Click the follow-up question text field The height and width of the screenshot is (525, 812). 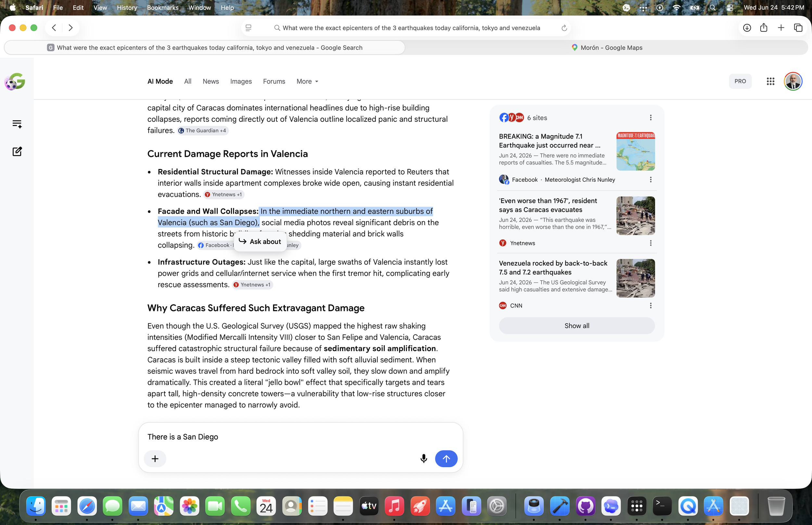pyautogui.click(x=300, y=437)
